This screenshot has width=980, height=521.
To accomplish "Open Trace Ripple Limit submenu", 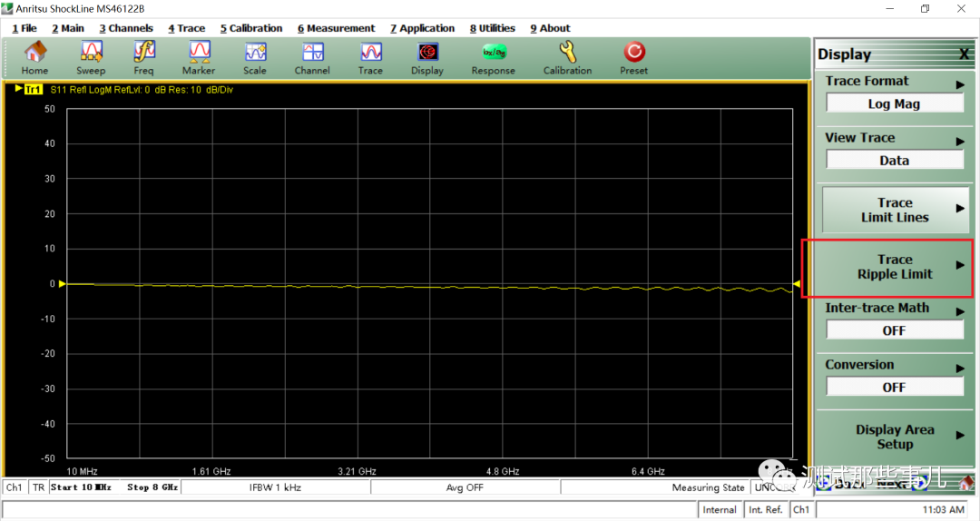I will tap(895, 267).
